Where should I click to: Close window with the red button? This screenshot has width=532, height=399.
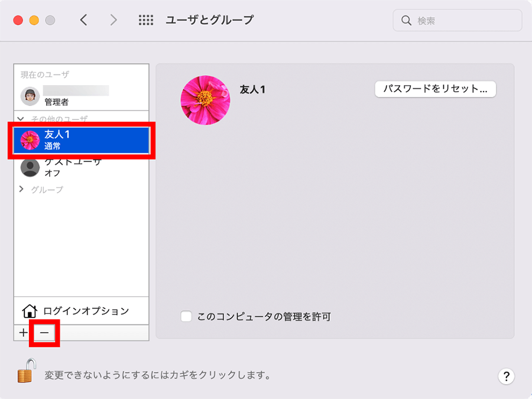(x=18, y=20)
